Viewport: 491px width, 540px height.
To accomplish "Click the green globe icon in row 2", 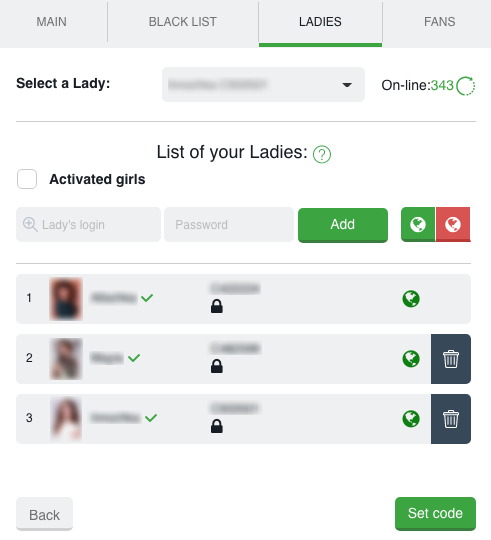I will (x=411, y=359).
